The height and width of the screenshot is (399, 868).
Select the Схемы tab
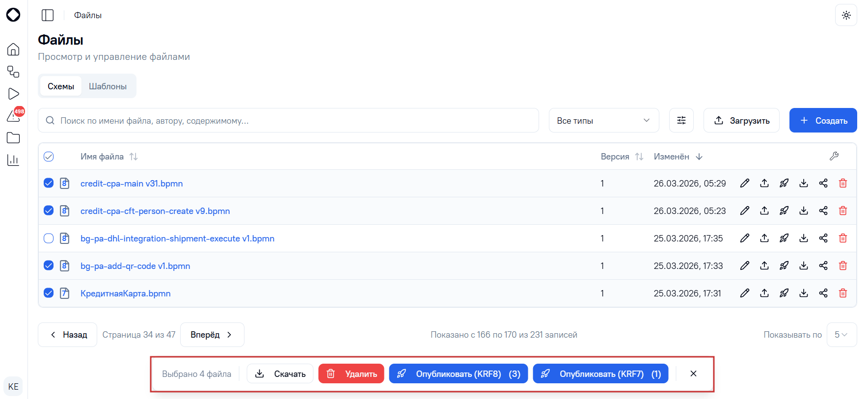[61, 86]
